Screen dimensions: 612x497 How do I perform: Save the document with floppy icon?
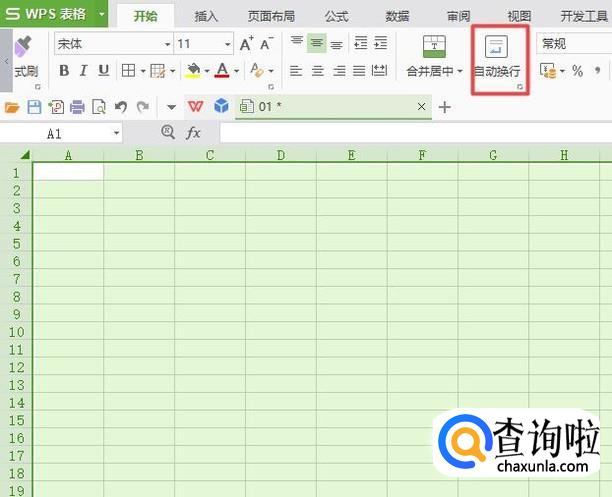(34, 107)
